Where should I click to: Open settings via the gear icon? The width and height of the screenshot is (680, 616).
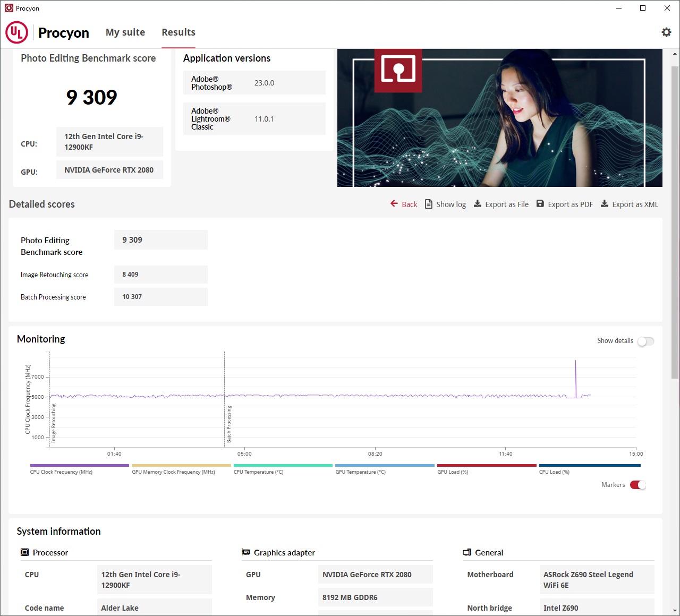tap(666, 32)
